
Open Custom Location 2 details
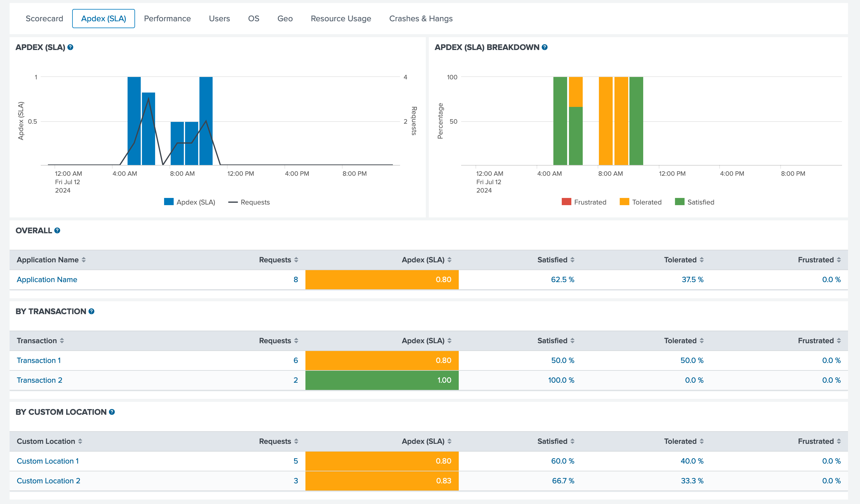point(48,480)
